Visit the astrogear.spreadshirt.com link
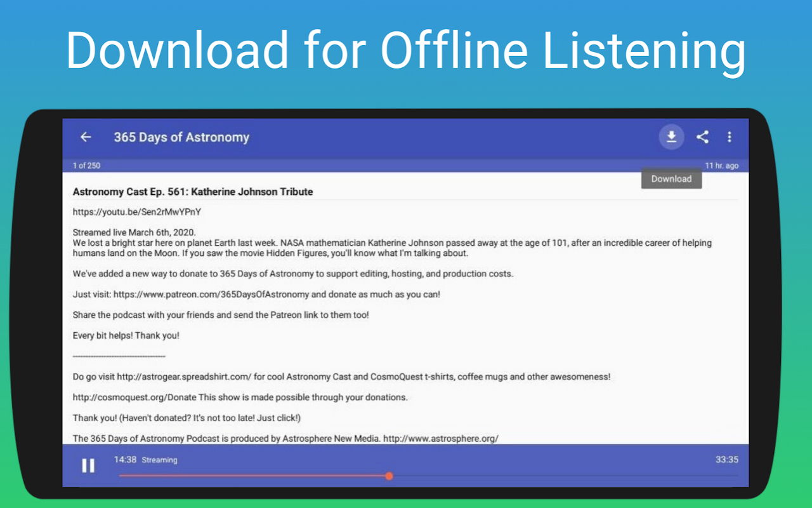The width and height of the screenshot is (812, 508). (x=184, y=377)
